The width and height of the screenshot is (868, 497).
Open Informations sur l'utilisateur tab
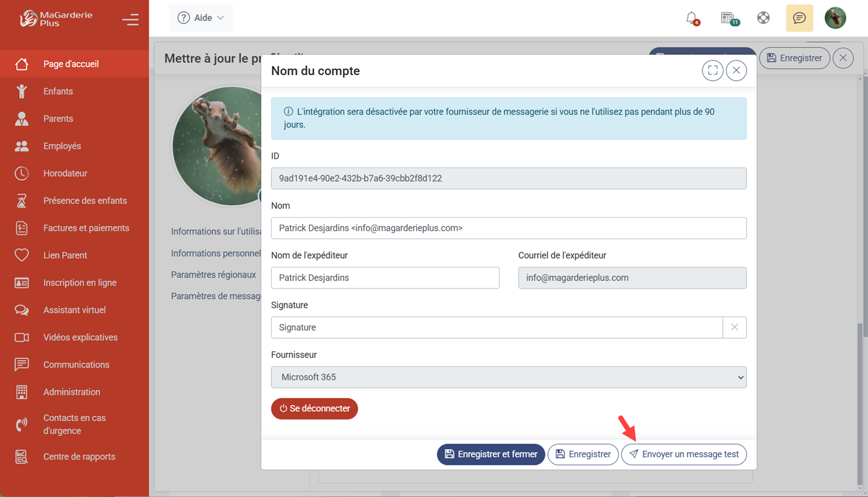pyautogui.click(x=216, y=231)
